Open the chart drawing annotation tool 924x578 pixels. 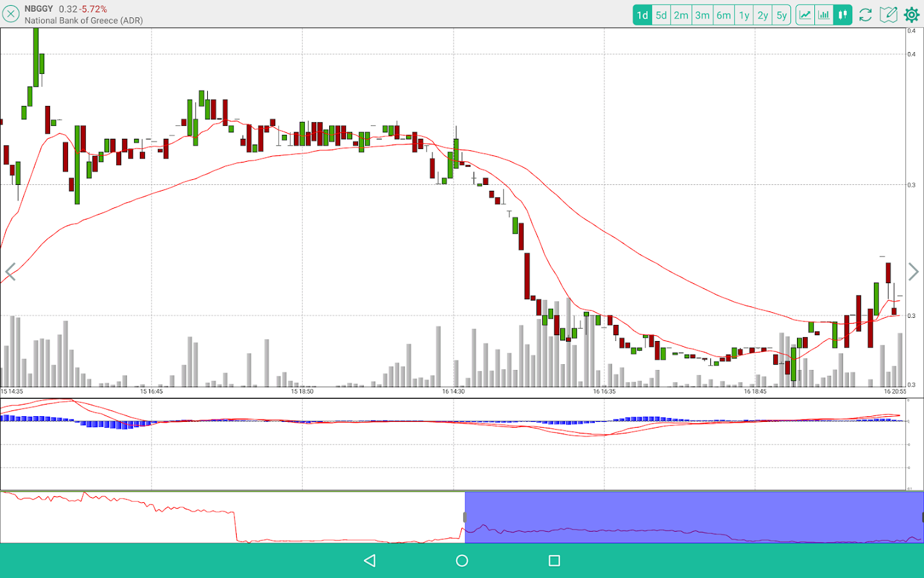tap(889, 15)
